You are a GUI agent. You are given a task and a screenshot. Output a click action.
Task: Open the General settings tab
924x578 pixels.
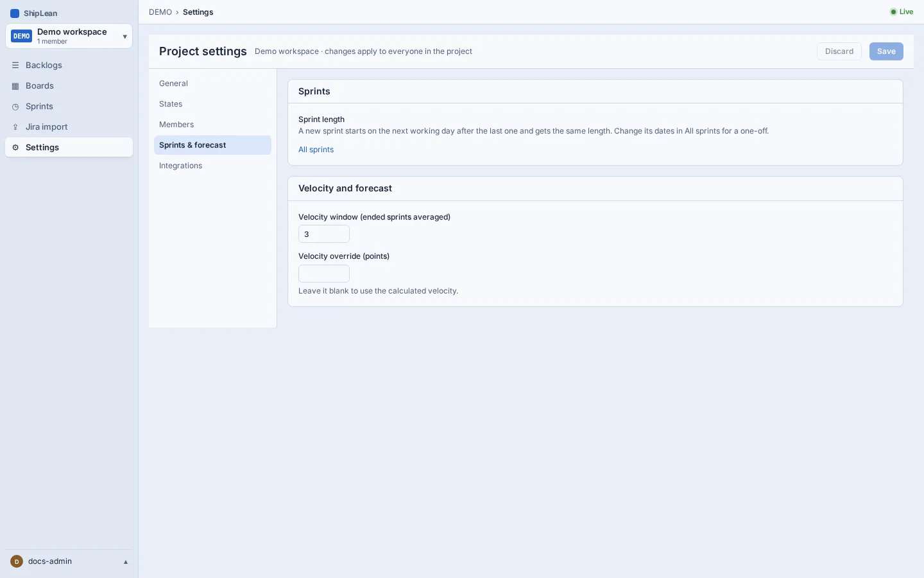point(212,83)
